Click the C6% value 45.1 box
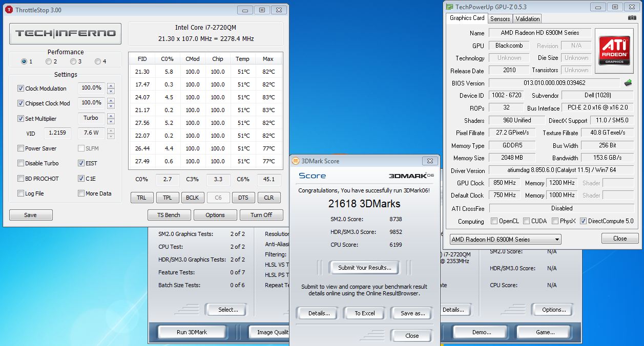This screenshot has width=644, height=346. point(269,180)
